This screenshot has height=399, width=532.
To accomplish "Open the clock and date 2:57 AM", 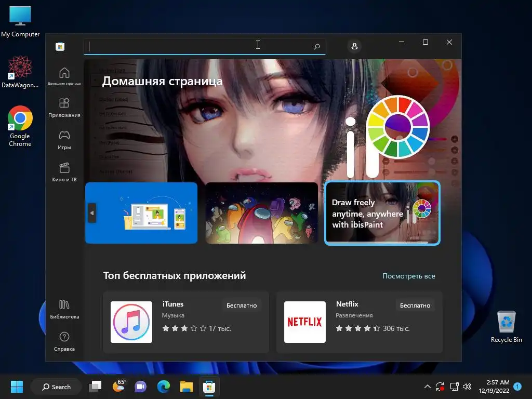I will (494, 387).
